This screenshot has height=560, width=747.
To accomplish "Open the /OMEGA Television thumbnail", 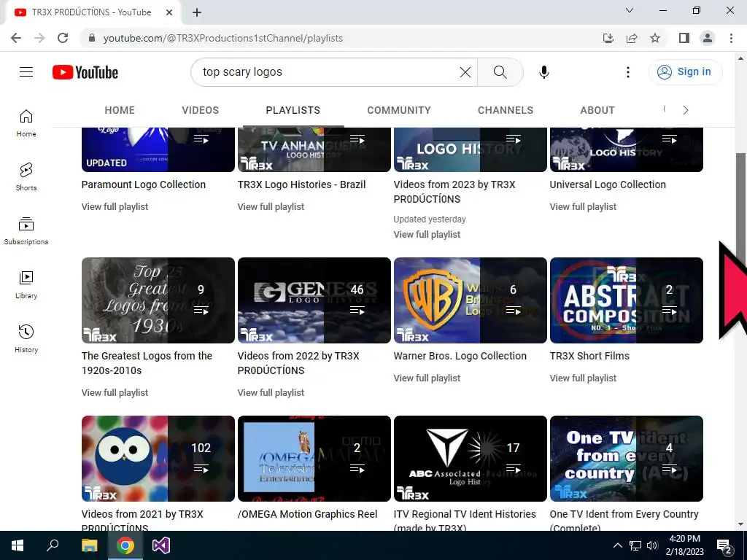I will click(314, 459).
